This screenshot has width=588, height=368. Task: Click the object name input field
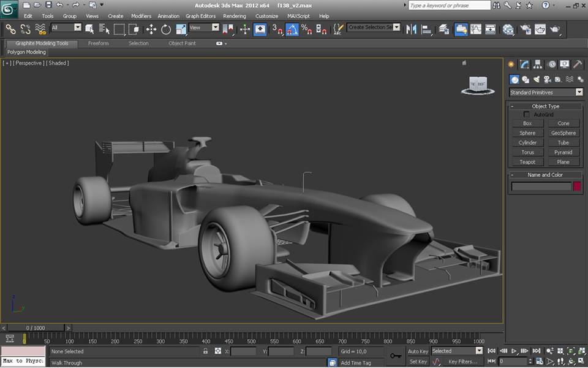tap(541, 186)
